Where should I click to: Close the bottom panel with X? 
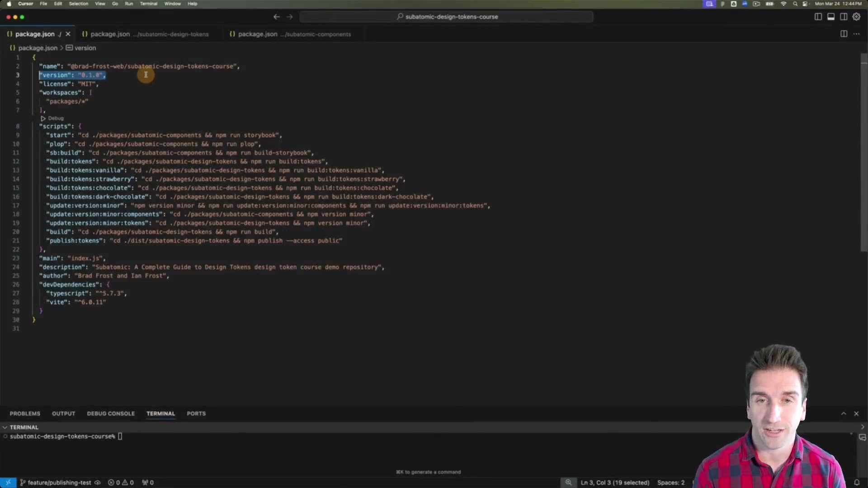pos(856,413)
